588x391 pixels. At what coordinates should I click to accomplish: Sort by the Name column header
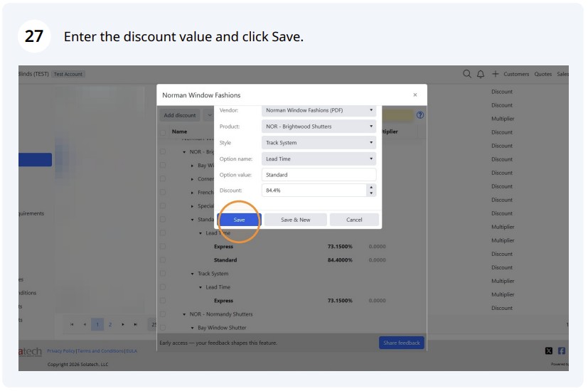click(179, 132)
